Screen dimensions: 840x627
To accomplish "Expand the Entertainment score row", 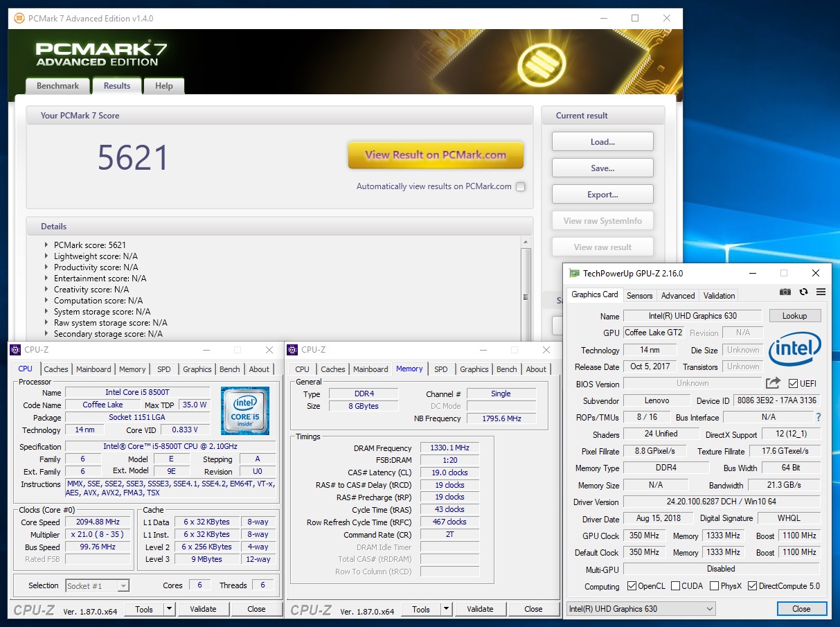I will [x=46, y=279].
